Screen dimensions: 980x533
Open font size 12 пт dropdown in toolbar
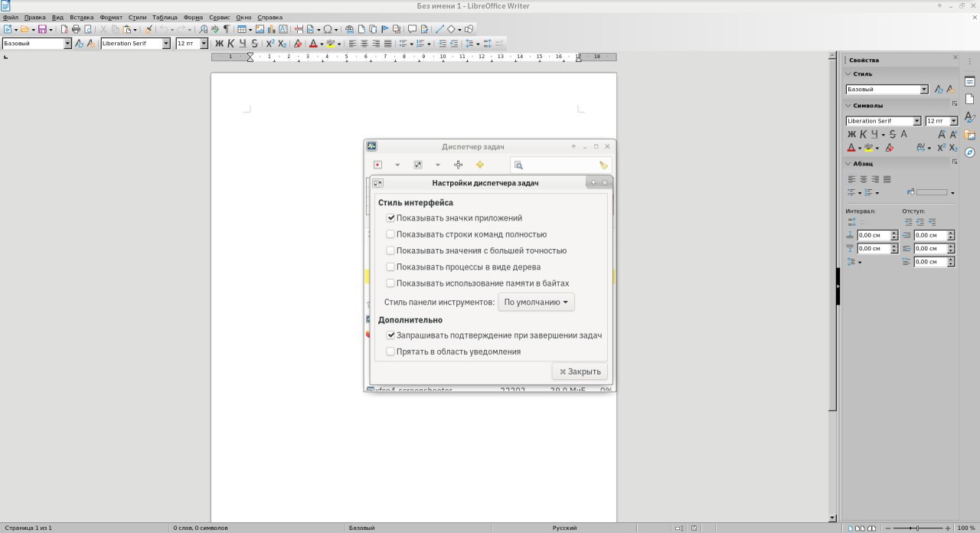[204, 44]
